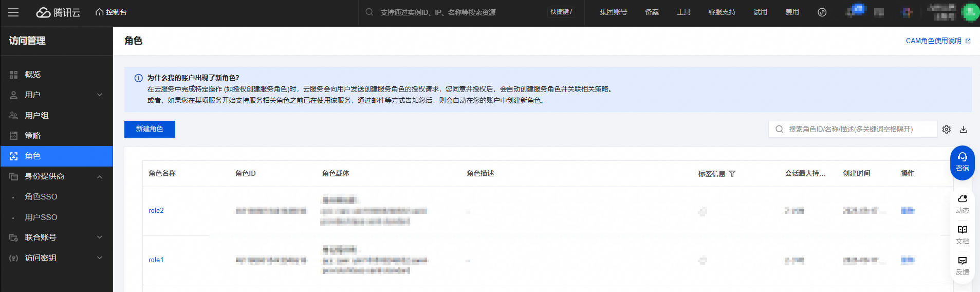Open 角色SSO submenu item

pyautogui.click(x=41, y=196)
